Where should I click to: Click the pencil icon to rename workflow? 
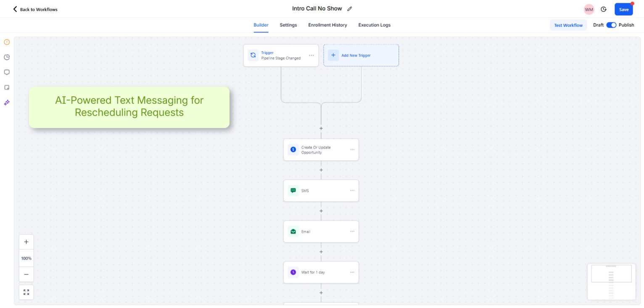point(350,9)
